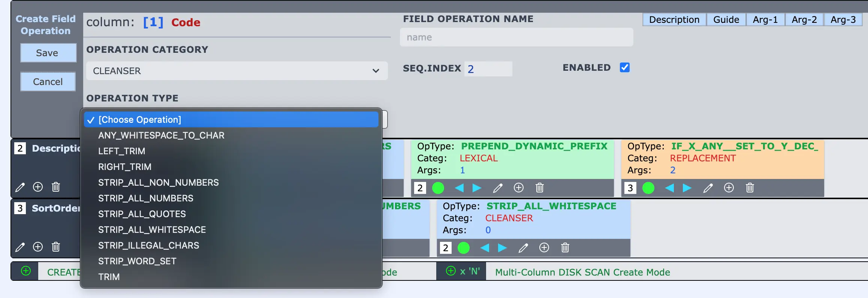Edit the IF_X_ANY__SET_TO_Y_DEC_ REPLACEMENT operation

(x=708, y=188)
